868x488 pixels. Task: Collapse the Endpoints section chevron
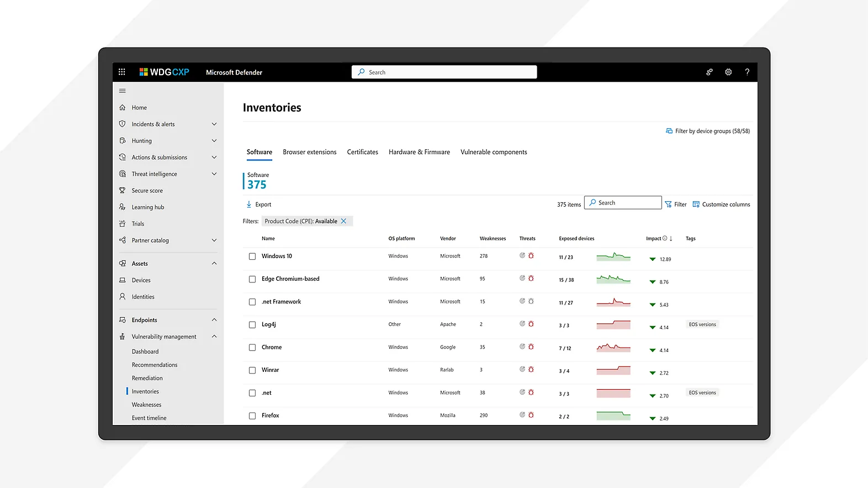pos(214,320)
